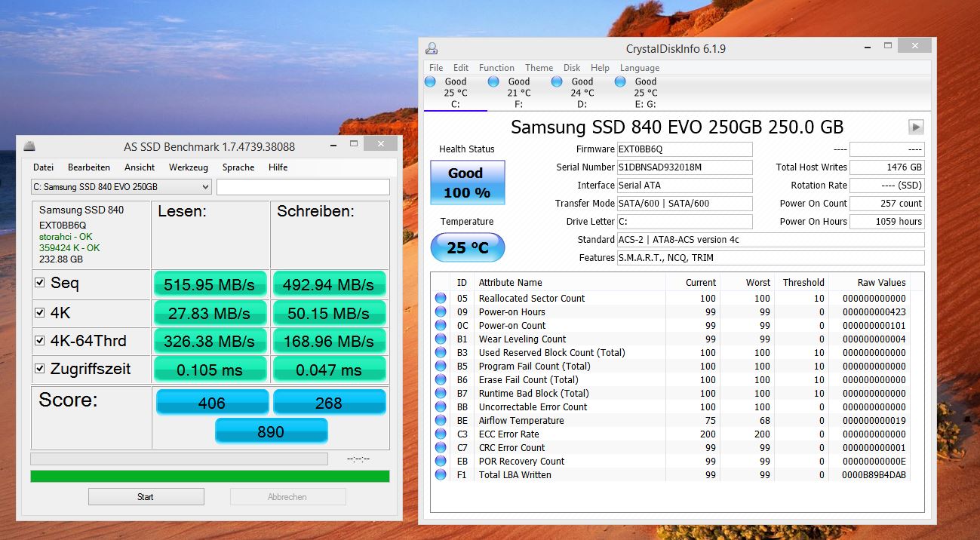Click status orb for POR Recovery Count
Viewport: 980px width, 540px height.
pyautogui.click(x=441, y=461)
